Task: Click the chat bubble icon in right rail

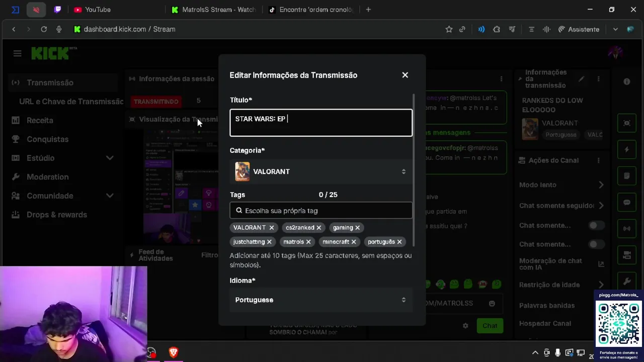Action: (x=627, y=203)
